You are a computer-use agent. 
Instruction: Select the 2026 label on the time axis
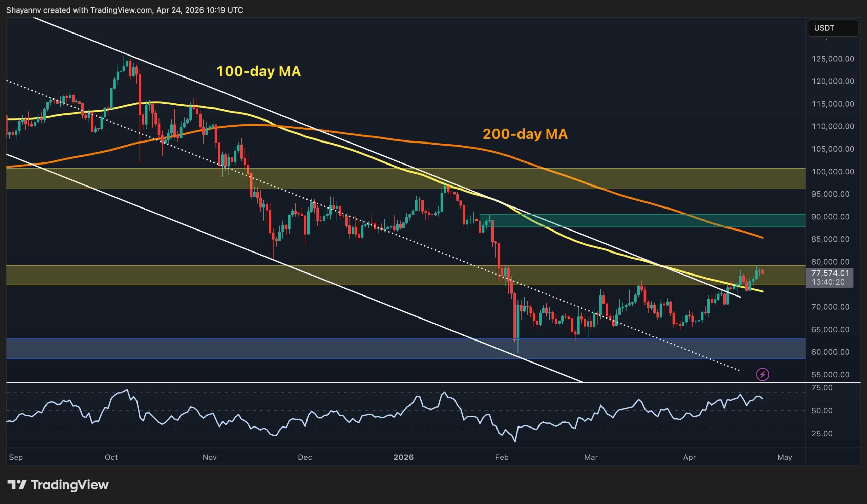tap(404, 458)
